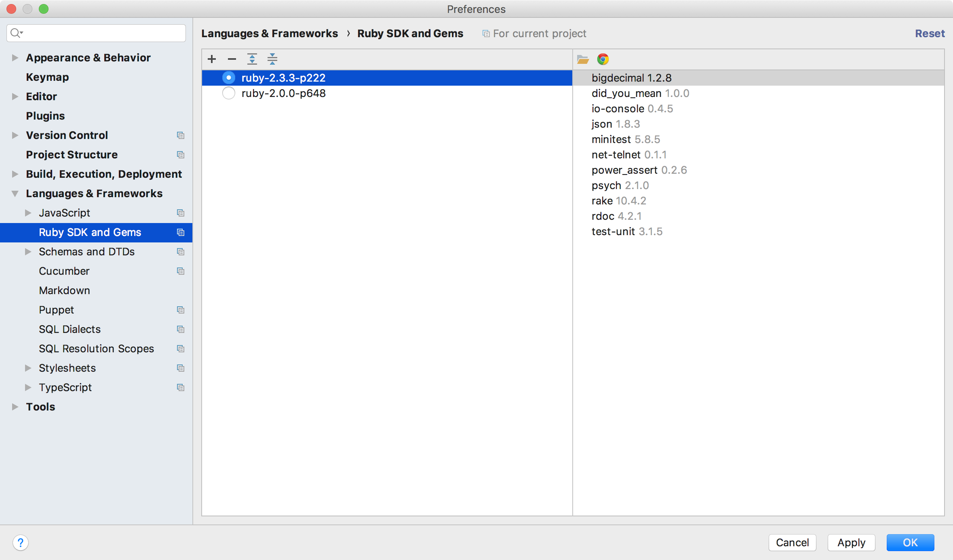
Task: Select the test-unit 3.1.5 gem
Action: (758, 232)
